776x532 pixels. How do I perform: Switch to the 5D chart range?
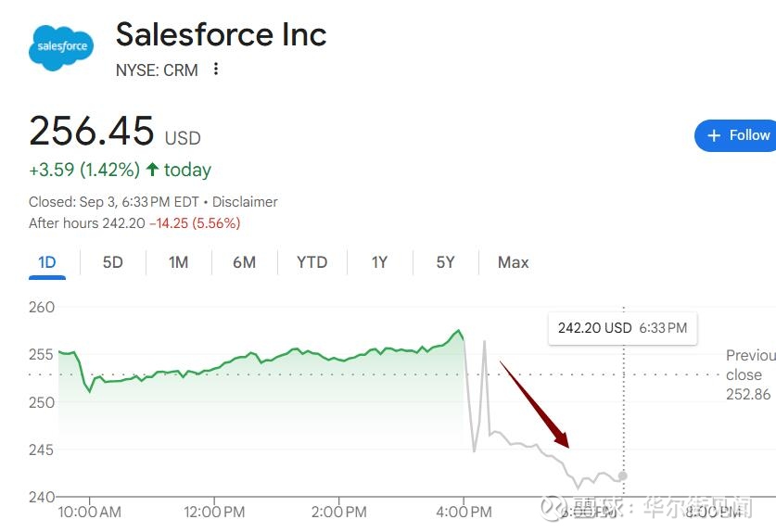[x=112, y=262]
